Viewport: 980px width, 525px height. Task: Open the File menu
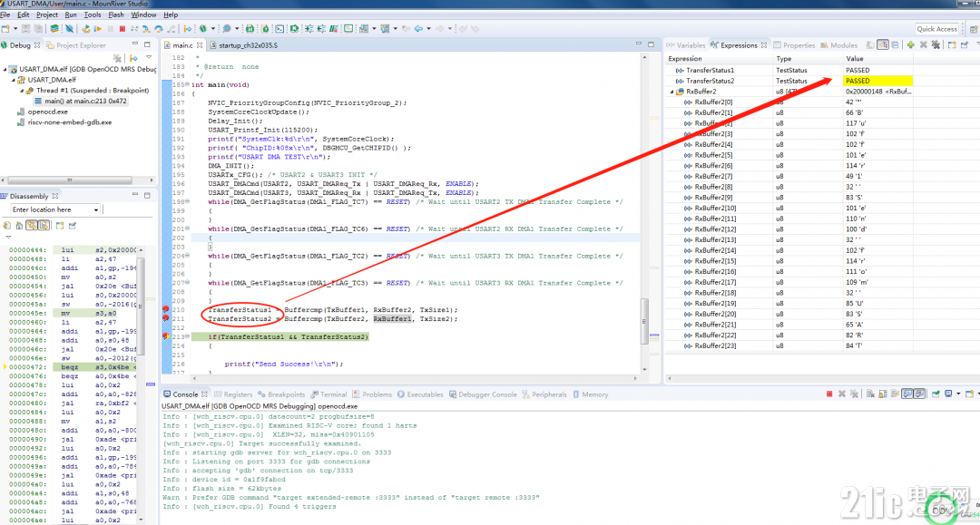5,15
